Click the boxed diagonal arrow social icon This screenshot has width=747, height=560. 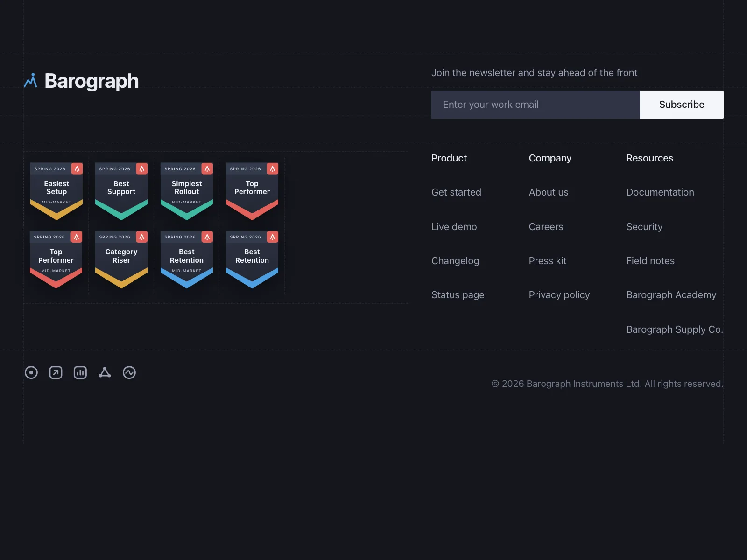(x=56, y=372)
